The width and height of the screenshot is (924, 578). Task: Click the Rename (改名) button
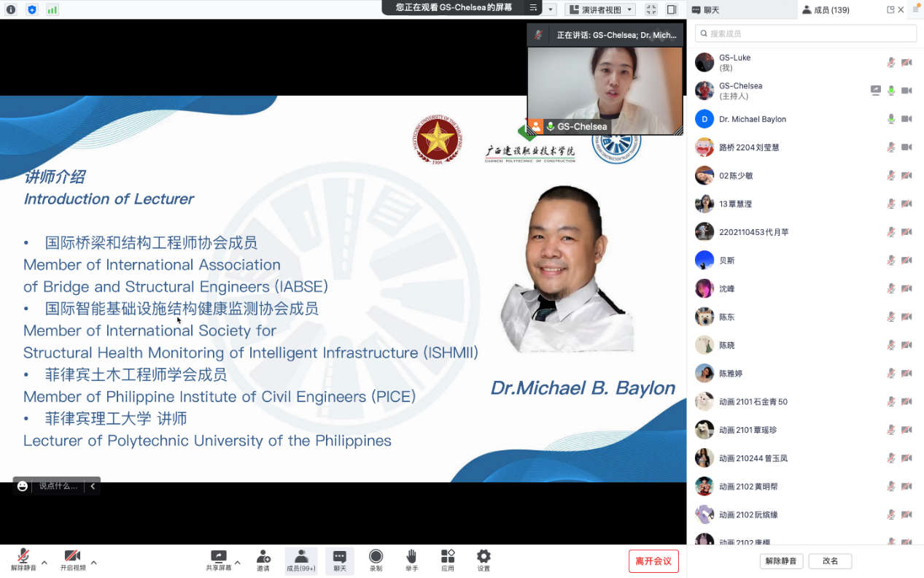(x=830, y=561)
